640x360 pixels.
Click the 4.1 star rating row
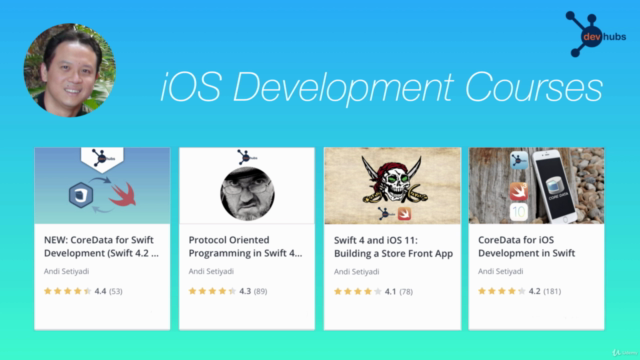[373, 291]
